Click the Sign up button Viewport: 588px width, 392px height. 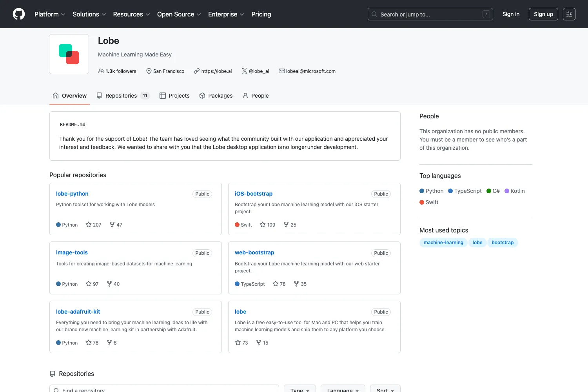click(543, 14)
